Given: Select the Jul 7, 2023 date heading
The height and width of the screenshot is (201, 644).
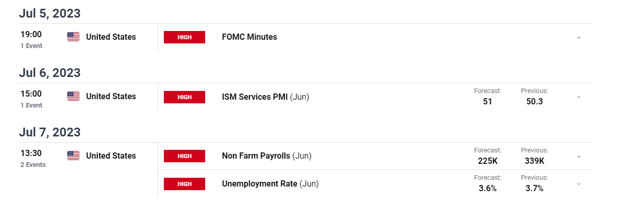Looking at the screenshot, I should coord(50,132).
